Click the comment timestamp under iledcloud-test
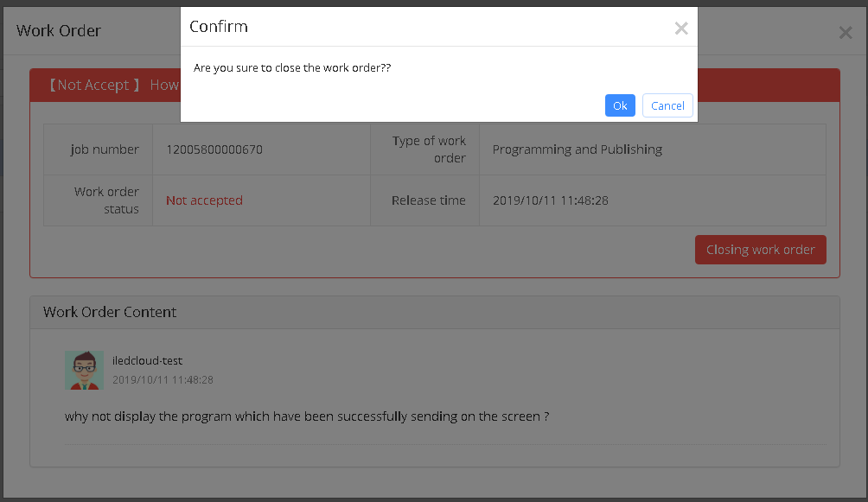 click(163, 379)
